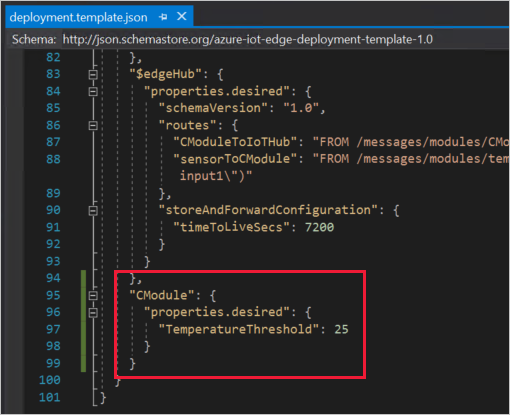The height and width of the screenshot is (415, 510).
Task: Click line number 101
Action: click(50, 397)
